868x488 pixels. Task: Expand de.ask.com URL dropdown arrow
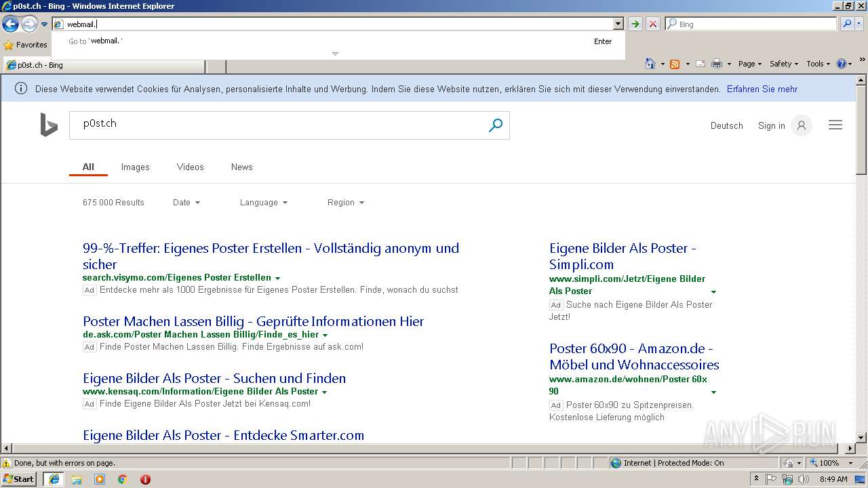pos(325,335)
